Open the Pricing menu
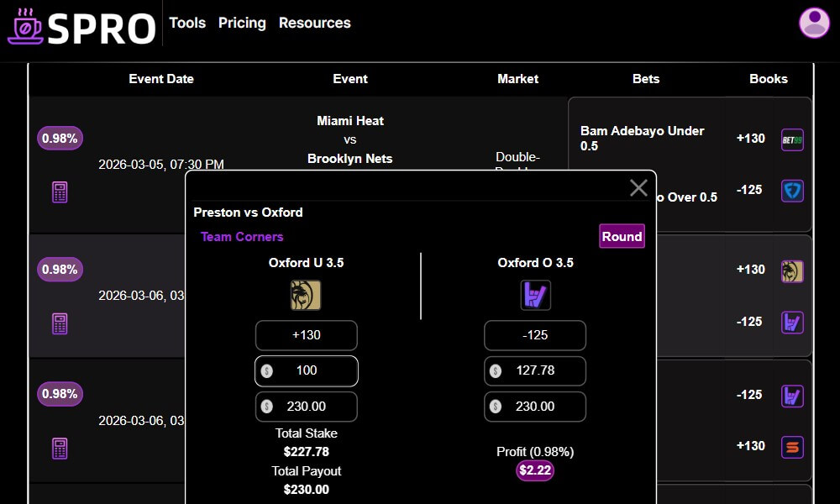Image resolution: width=840 pixels, height=504 pixels. [x=242, y=23]
